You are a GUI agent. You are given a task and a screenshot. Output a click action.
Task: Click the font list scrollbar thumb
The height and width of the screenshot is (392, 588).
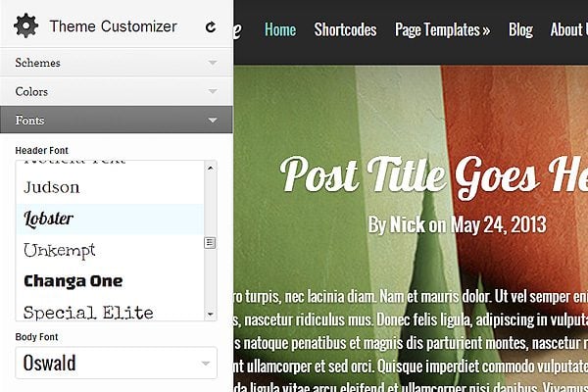(x=210, y=243)
